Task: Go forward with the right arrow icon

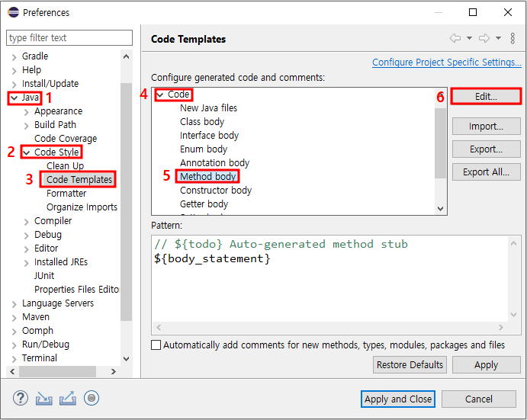Action: tap(484, 38)
